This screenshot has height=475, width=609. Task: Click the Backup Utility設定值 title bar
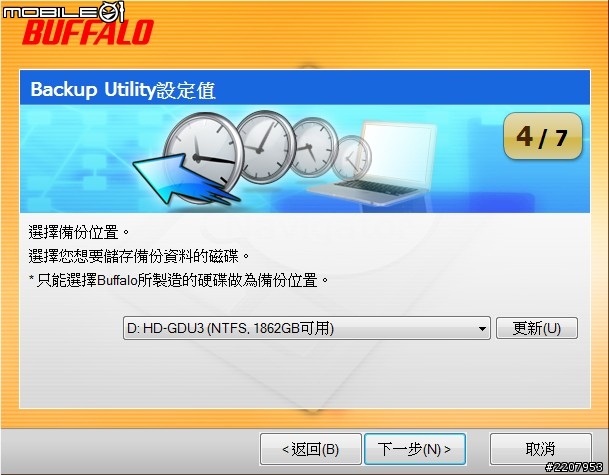tap(305, 88)
